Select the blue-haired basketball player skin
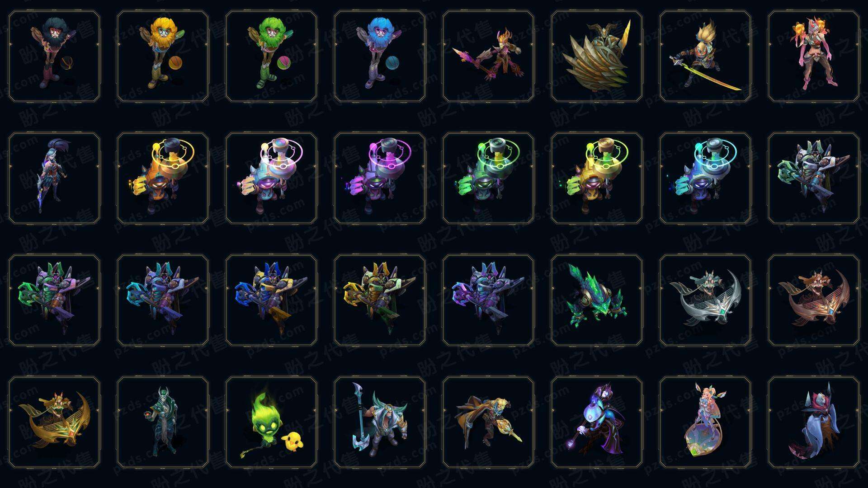The width and height of the screenshot is (868, 488). click(380, 56)
